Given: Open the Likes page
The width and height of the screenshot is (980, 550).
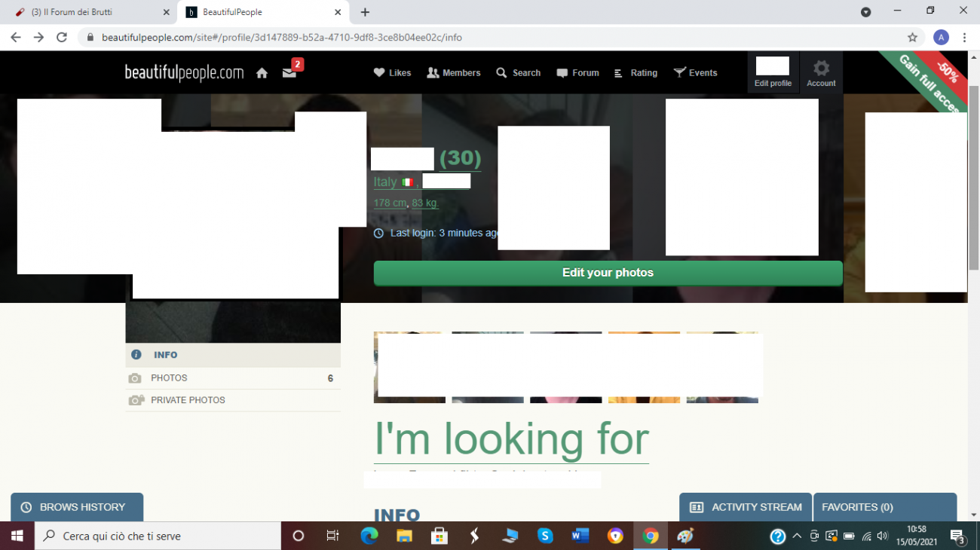Looking at the screenshot, I should coord(392,73).
